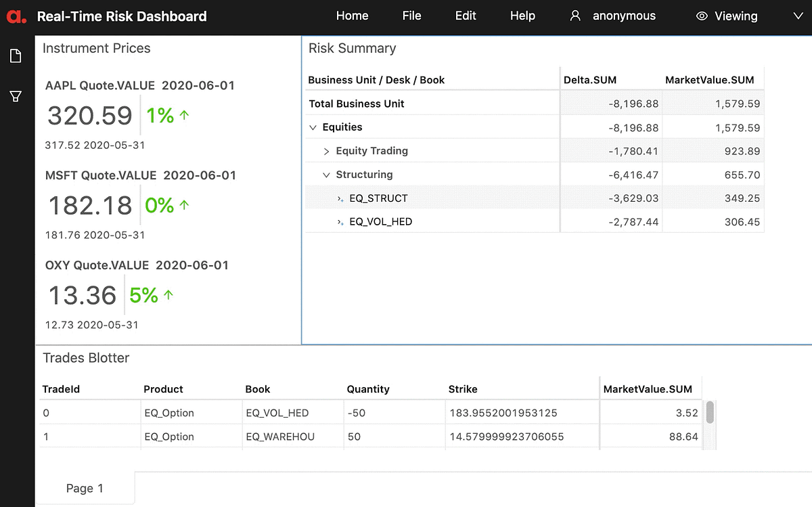
Task: Expand the EQ_VOL_HED book row
Action: 340,221
